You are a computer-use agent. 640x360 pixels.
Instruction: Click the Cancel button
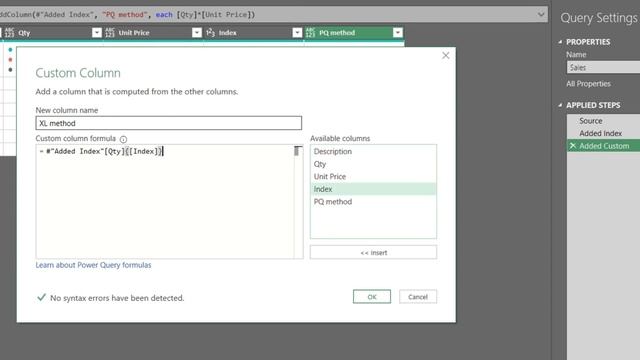[x=418, y=297]
